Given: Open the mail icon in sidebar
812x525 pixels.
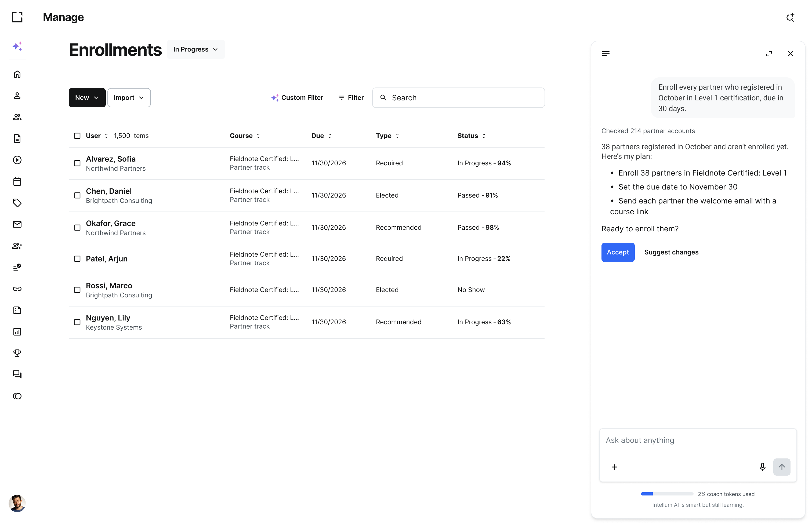Looking at the screenshot, I should pyautogui.click(x=17, y=224).
